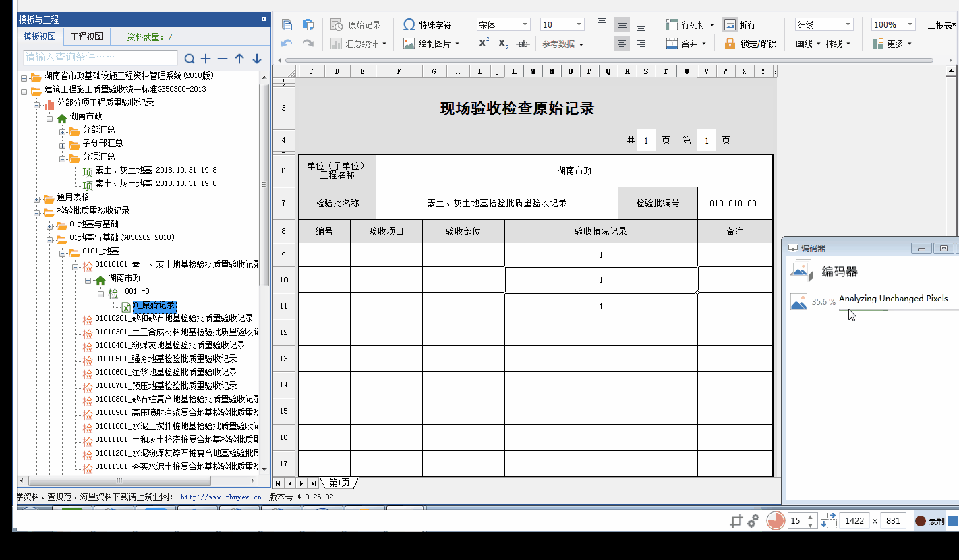Image resolution: width=959 pixels, height=560 pixels.
Task: Open the 宋体 font dropdown
Action: [x=504, y=25]
